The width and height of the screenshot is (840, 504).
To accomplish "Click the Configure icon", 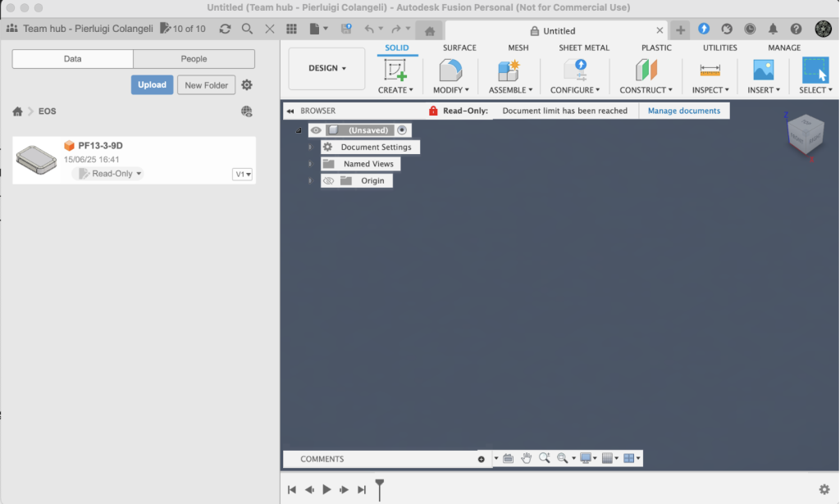I will (576, 70).
